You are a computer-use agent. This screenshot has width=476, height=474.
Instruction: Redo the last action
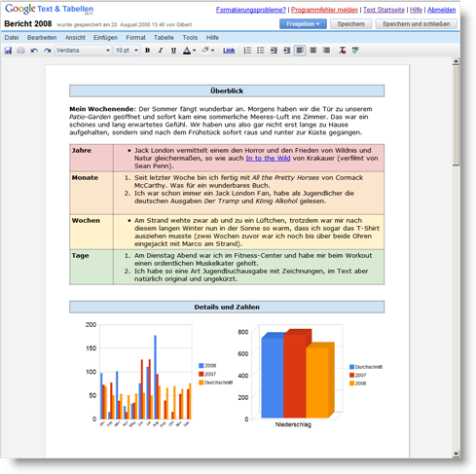pyautogui.click(x=48, y=51)
